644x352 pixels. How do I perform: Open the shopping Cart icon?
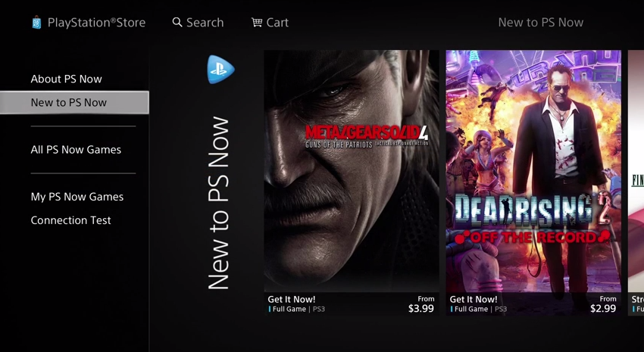(257, 23)
